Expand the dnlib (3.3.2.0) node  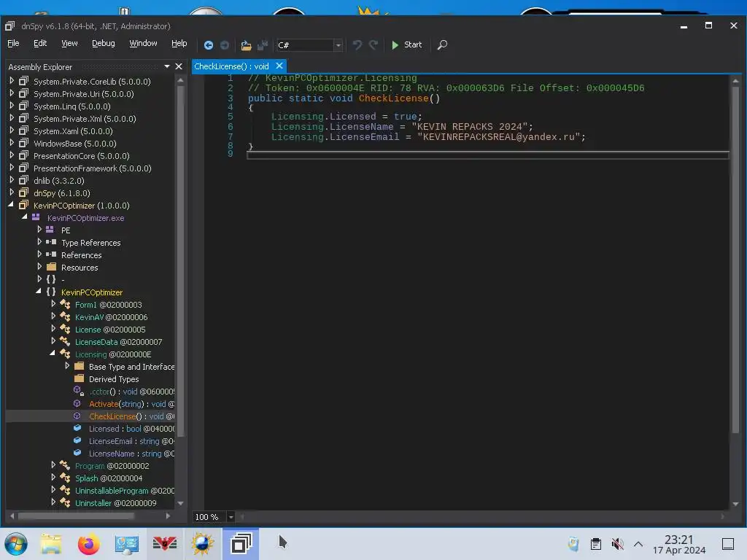pyautogui.click(x=12, y=180)
